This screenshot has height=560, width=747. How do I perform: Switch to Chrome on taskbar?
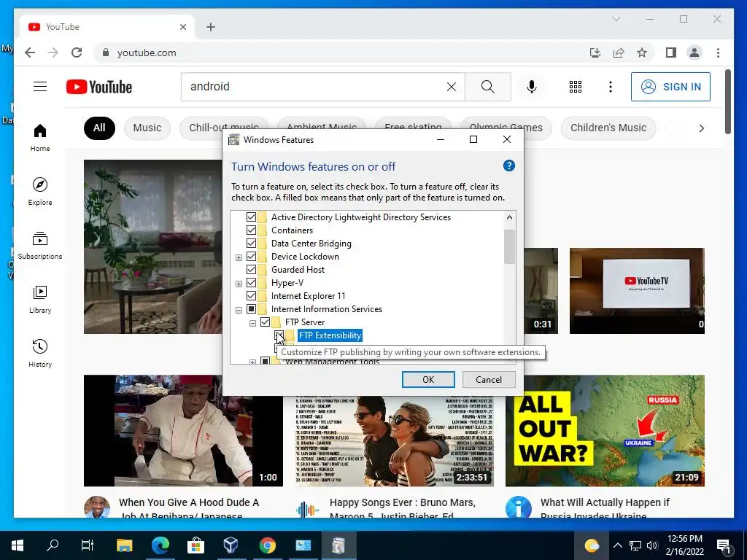267,545
